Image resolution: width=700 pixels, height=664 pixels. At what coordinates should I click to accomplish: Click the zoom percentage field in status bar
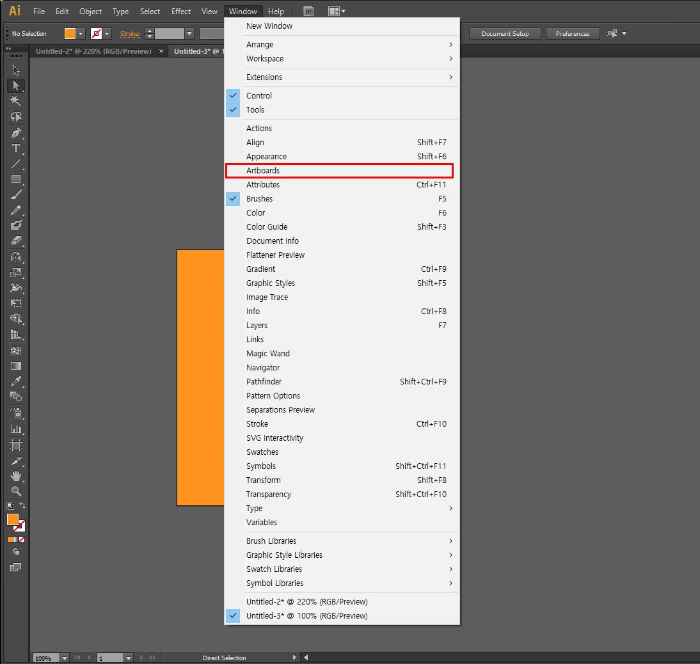click(x=46, y=658)
